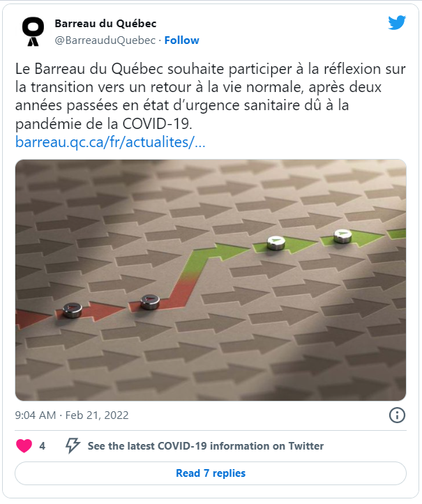422x504 pixels.
Task: Click the Barreau du Québec profile avatar
Action: pos(33,31)
